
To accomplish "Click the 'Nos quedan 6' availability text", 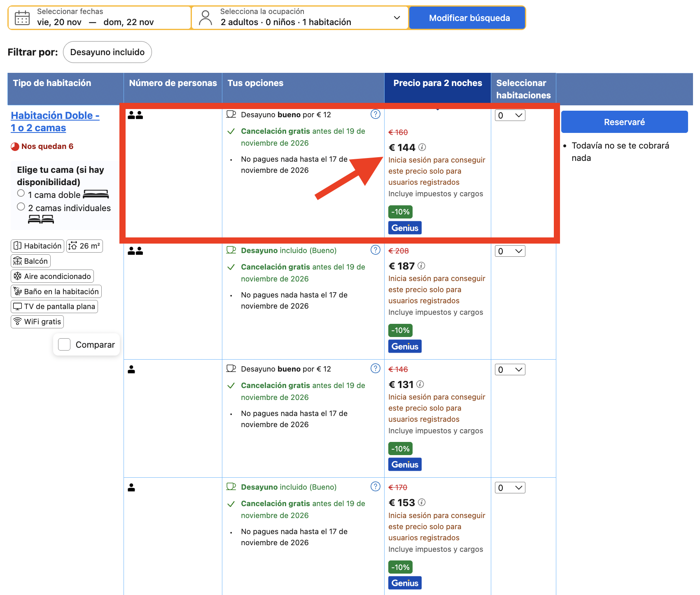I will point(47,146).
